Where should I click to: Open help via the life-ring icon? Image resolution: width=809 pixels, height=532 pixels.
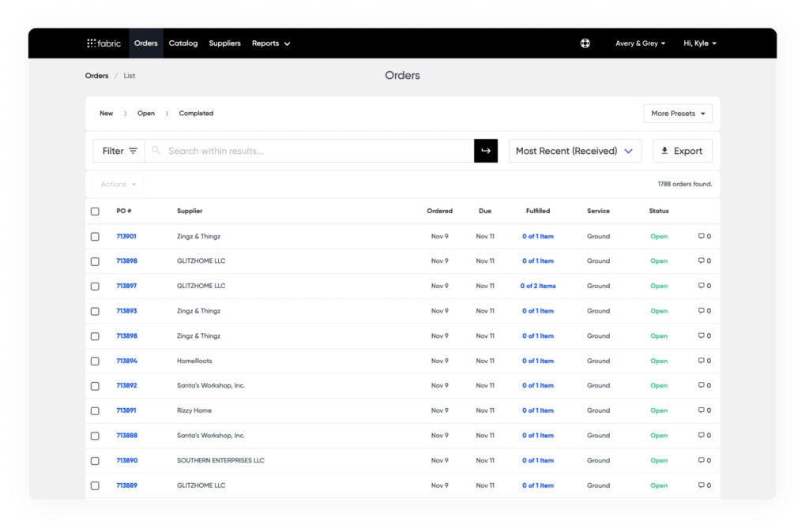click(585, 43)
